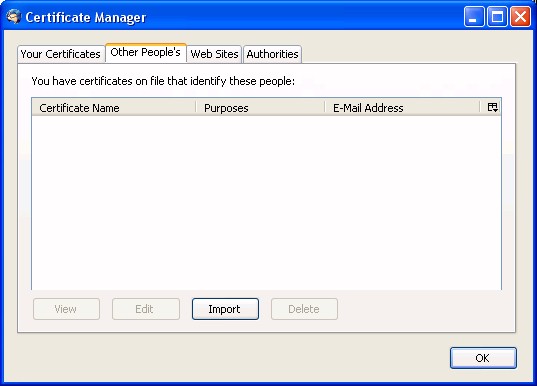Maximize the Certificate Manager window

coord(497,16)
